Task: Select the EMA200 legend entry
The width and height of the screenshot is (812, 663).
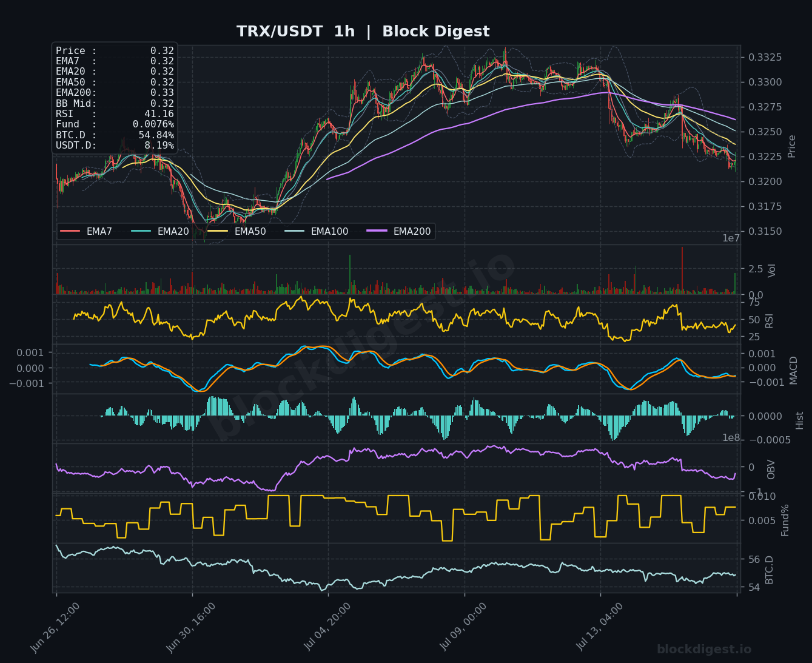Action: click(x=399, y=231)
